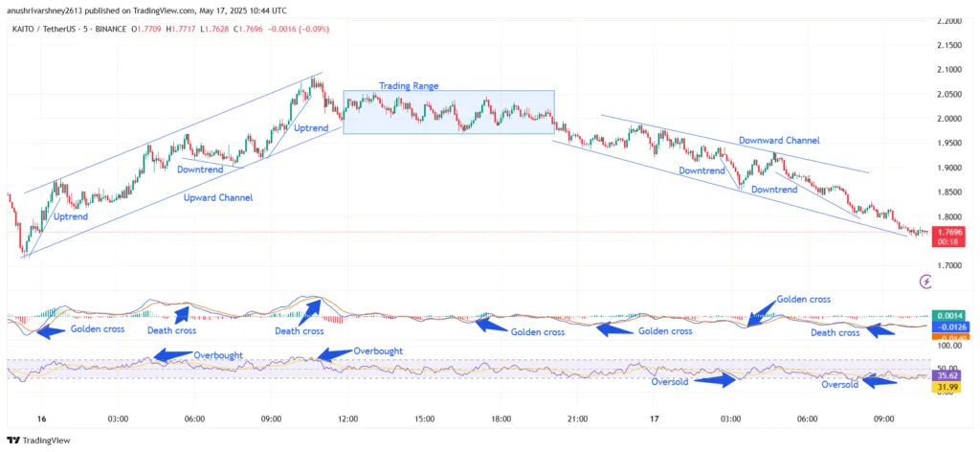Screen dimensions: 980x452
Task: Click the high value H1.7717
Action: tap(182, 30)
